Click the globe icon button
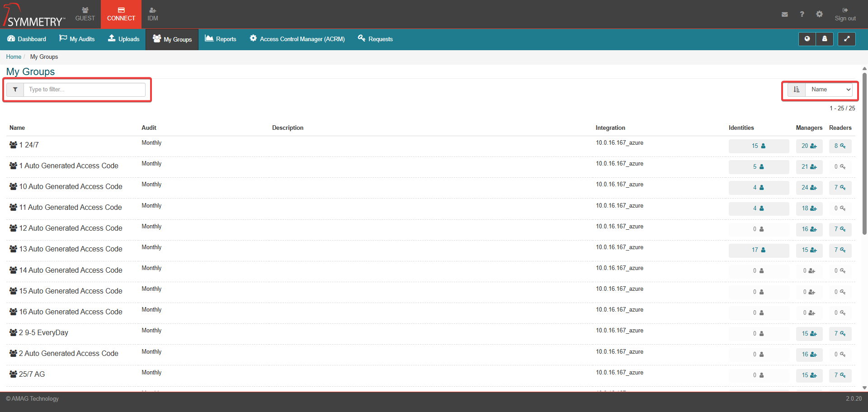This screenshot has height=412, width=868. click(x=807, y=39)
